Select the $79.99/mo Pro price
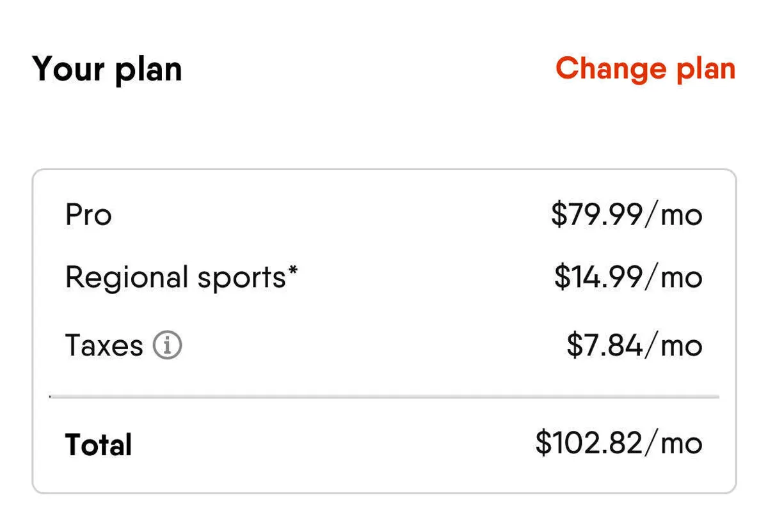This screenshot has width=768, height=532. click(x=627, y=215)
